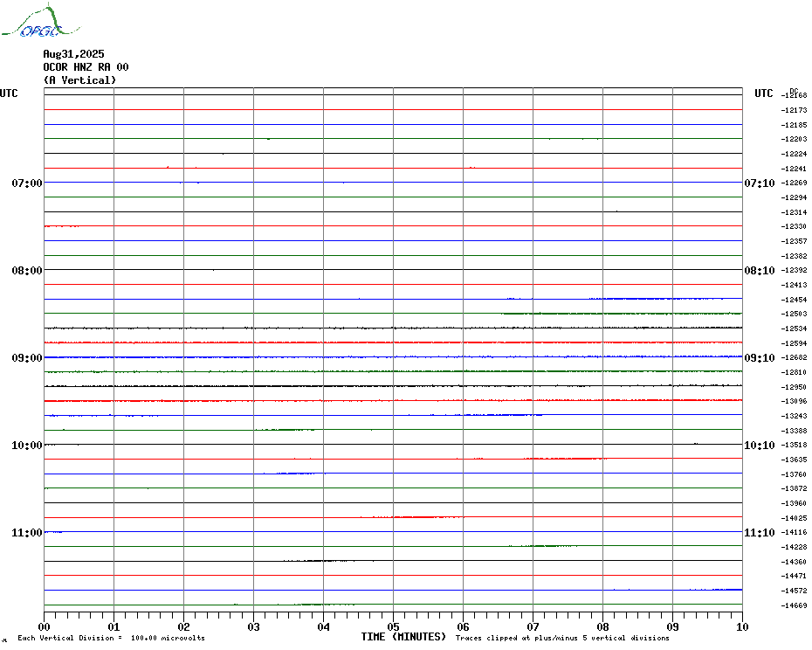
Task: Click the '10:10' end time label
Action: [760, 446]
